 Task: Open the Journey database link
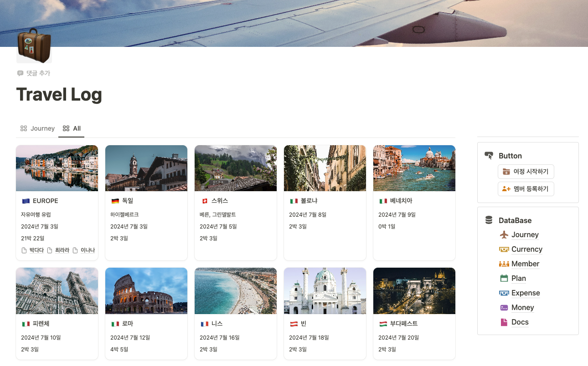525,235
